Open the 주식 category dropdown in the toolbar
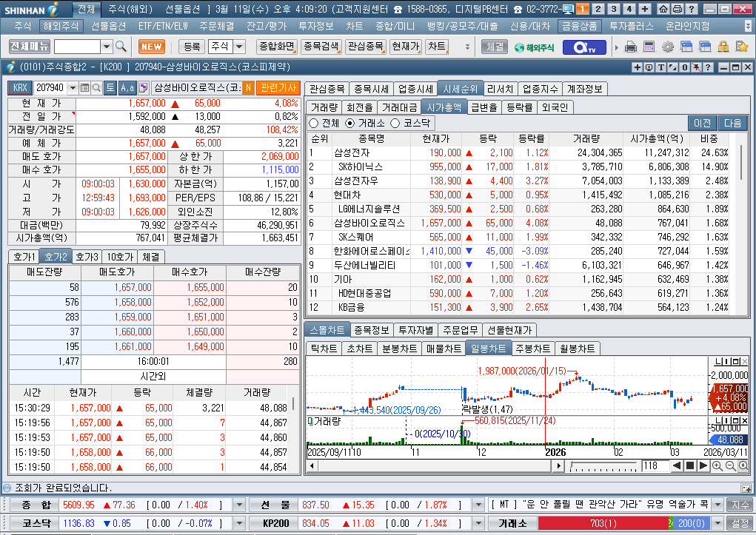Screen dimensions: 756x535 239,47
